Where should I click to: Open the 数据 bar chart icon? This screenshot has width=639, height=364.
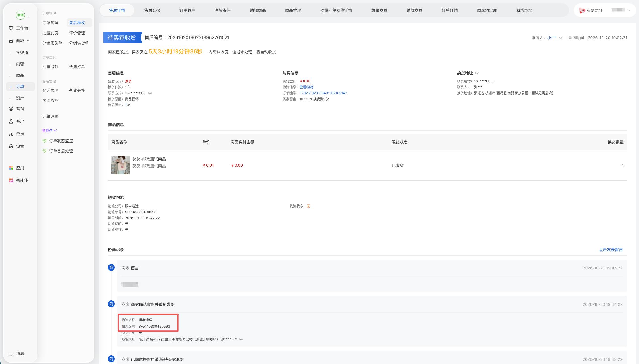(x=11, y=134)
